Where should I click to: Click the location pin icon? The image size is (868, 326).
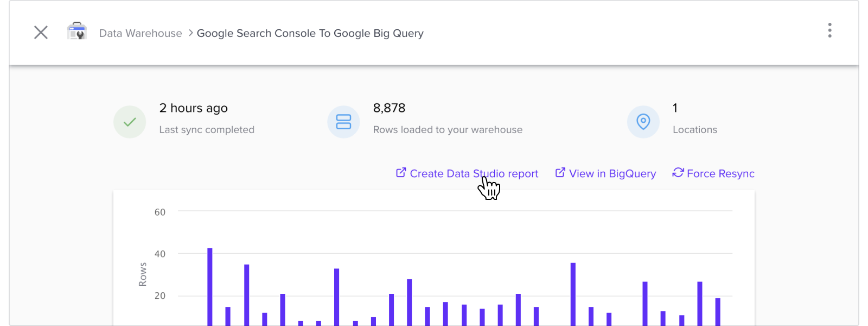tap(643, 122)
